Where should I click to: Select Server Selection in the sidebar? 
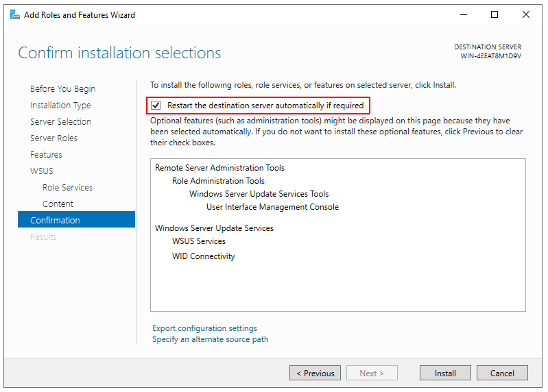point(60,121)
